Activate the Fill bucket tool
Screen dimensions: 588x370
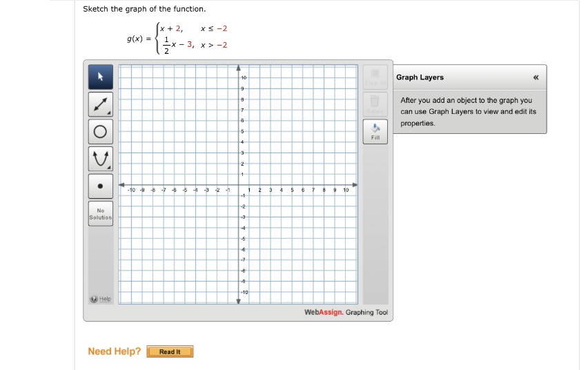point(375,132)
